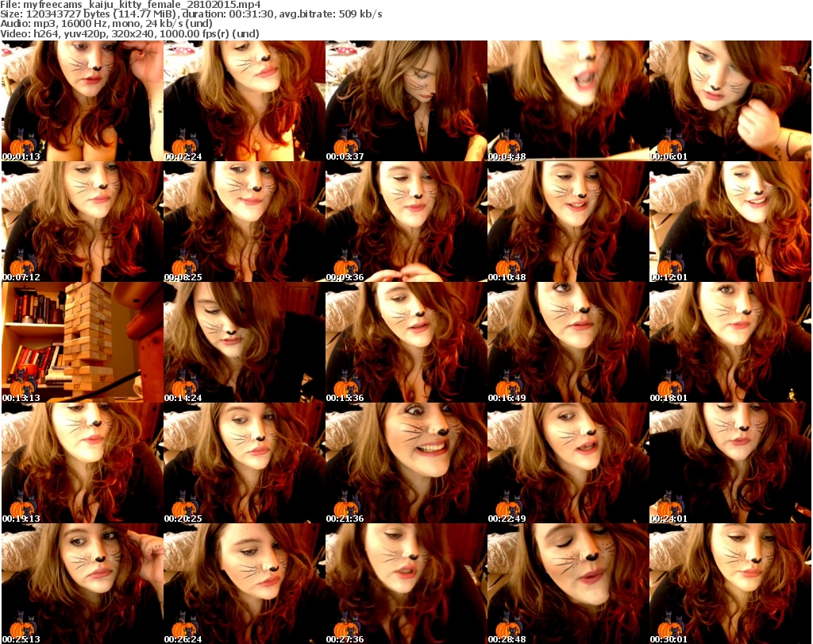Click the File name line in header

pyautogui.click(x=130, y=5)
